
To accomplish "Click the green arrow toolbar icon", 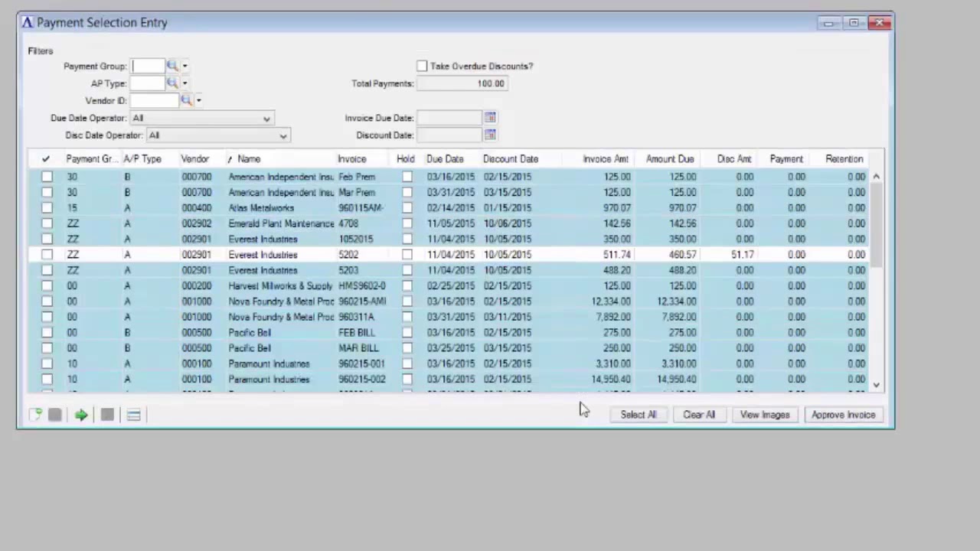I will (x=81, y=415).
